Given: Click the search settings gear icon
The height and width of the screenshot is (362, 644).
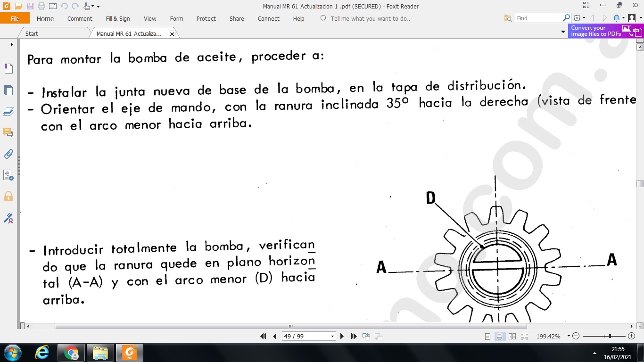Looking at the screenshot, I should pyautogui.click(x=578, y=18).
